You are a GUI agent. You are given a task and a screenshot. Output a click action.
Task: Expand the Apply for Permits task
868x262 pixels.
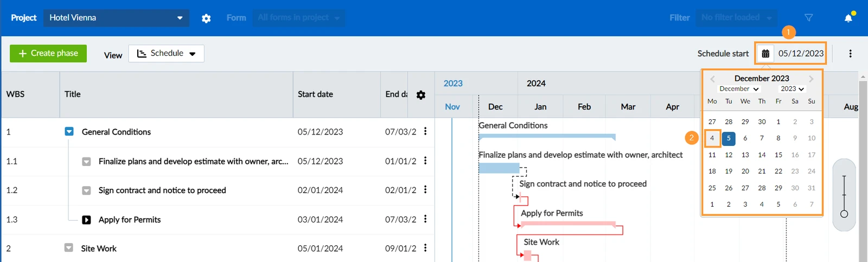click(x=86, y=220)
